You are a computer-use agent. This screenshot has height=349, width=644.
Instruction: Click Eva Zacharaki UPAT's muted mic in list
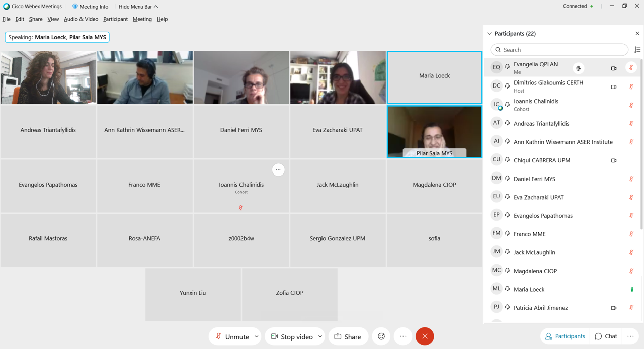(631, 197)
